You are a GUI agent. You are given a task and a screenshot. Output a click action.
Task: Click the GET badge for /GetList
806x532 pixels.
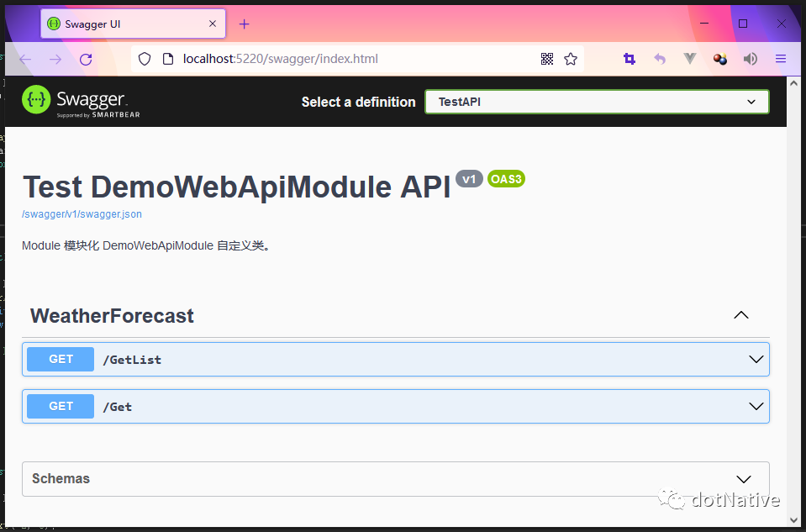61,360
